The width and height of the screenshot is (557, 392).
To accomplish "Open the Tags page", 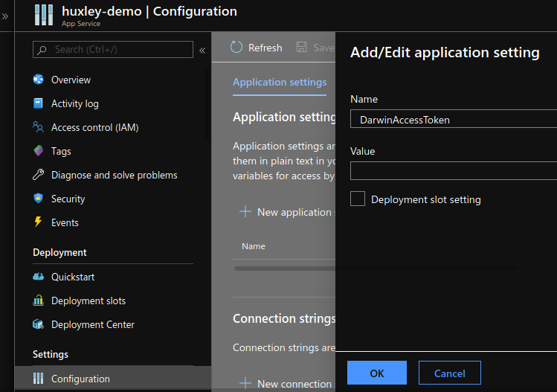I will click(x=61, y=152).
